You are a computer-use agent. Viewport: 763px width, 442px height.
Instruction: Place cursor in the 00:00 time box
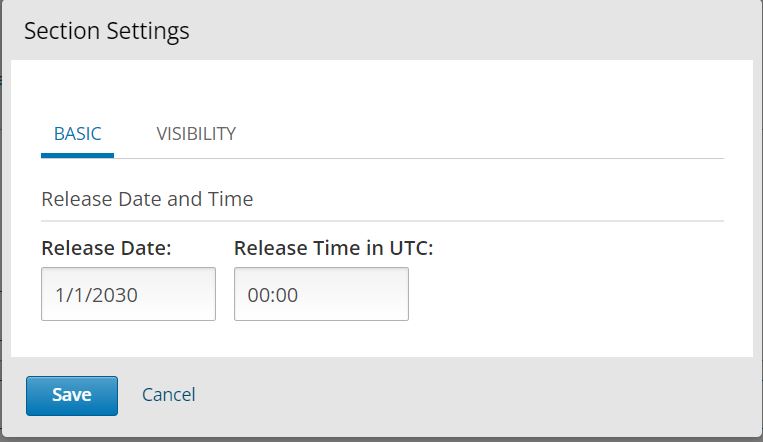[321, 294]
